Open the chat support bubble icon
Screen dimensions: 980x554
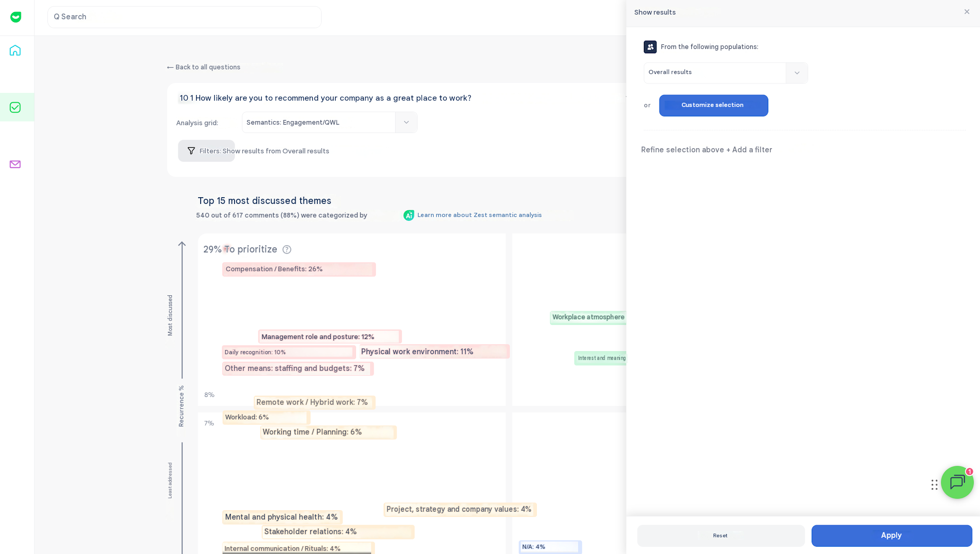[957, 483]
